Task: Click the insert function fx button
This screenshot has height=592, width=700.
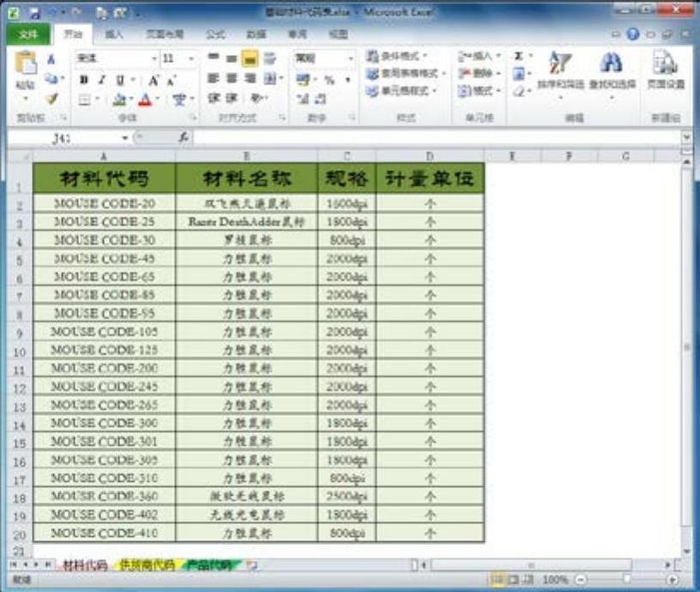Action: tap(184, 138)
